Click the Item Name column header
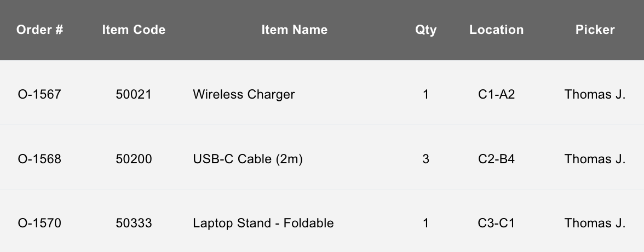Image resolution: width=644 pixels, height=252 pixels. click(x=294, y=30)
